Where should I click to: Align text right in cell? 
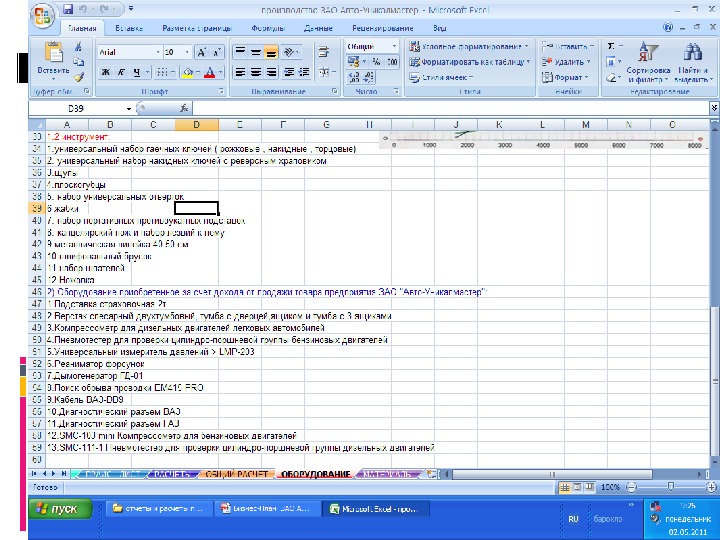point(271,72)
